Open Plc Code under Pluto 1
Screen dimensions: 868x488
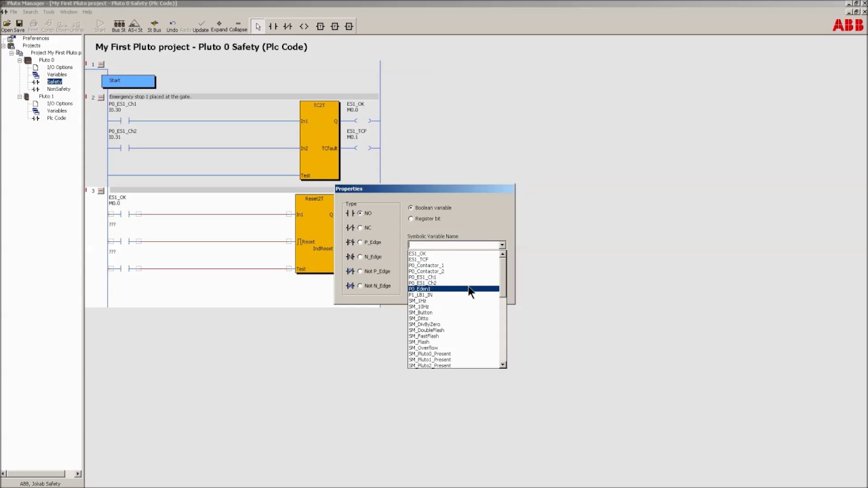[x=56, y=118]
